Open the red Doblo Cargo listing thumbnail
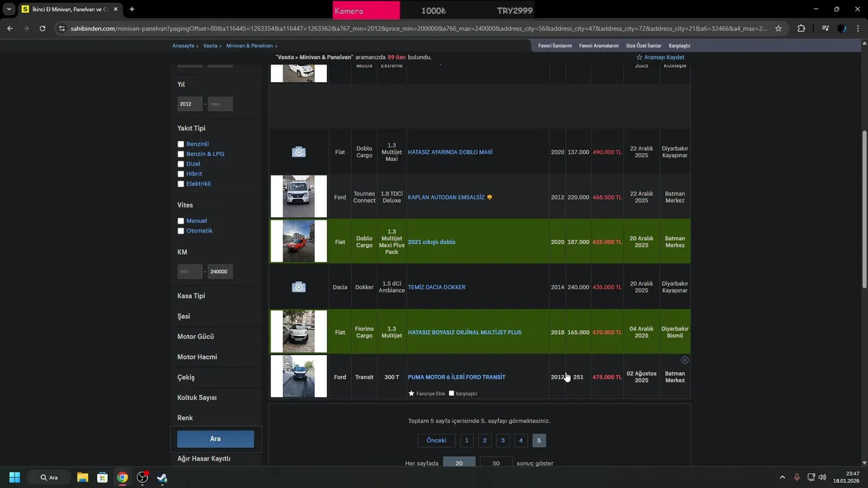The image size is (868, 488). (298, 241)
